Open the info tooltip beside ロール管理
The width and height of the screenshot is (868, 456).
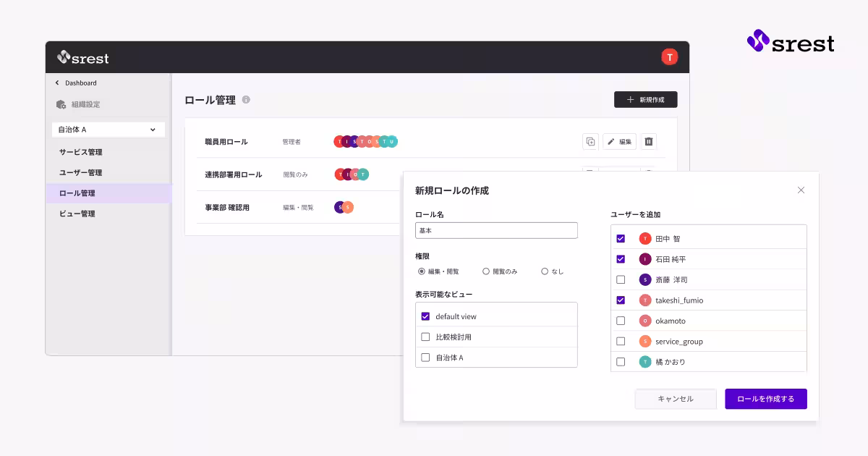[246, 100]
